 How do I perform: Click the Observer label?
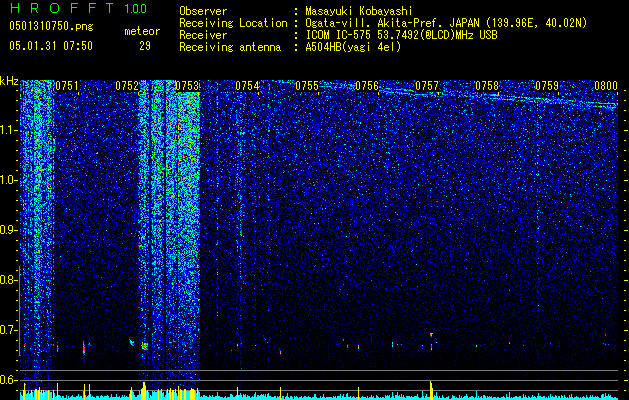point(203,11)
